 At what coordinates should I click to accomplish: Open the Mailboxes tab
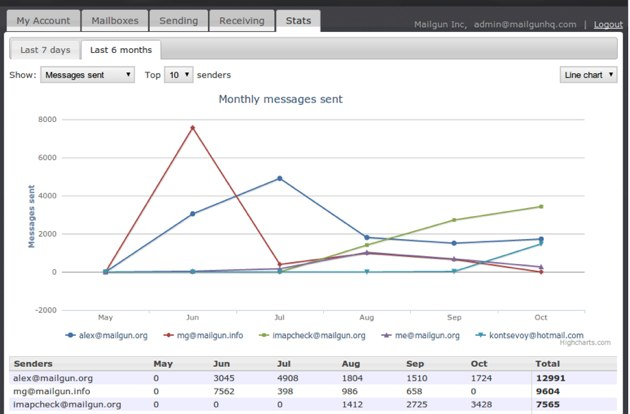coord(115,20)
